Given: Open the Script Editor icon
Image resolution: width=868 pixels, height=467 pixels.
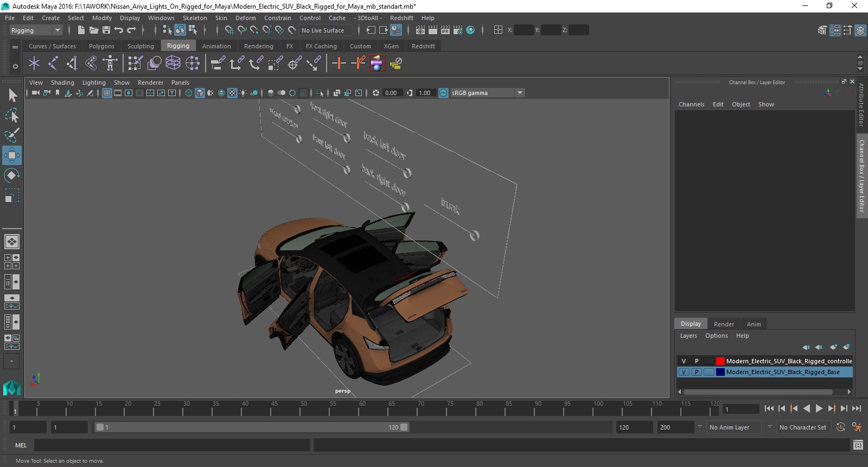Looking at the screenshot, I should tap(858, 445).
